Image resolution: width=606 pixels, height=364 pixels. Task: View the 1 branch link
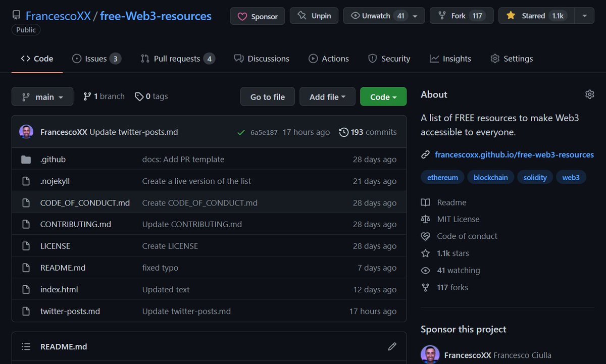[x=104, y=96]
